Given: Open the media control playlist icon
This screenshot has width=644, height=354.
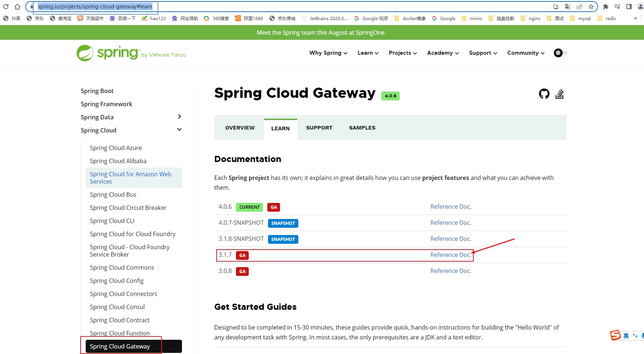Looking at the screenshot, I should [x=617, y=7].
